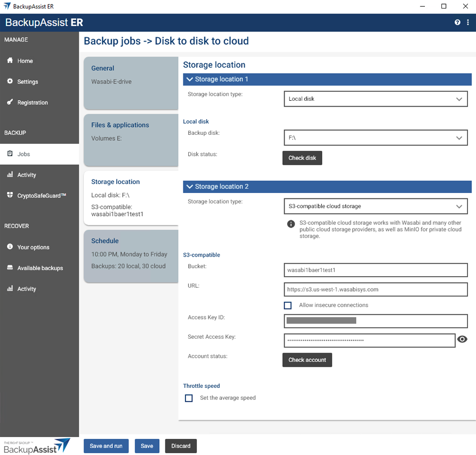The image size is (476, 455).
Task: Click into the Access Key ID field
Action: pyautogui.click(x=375, y=321)
